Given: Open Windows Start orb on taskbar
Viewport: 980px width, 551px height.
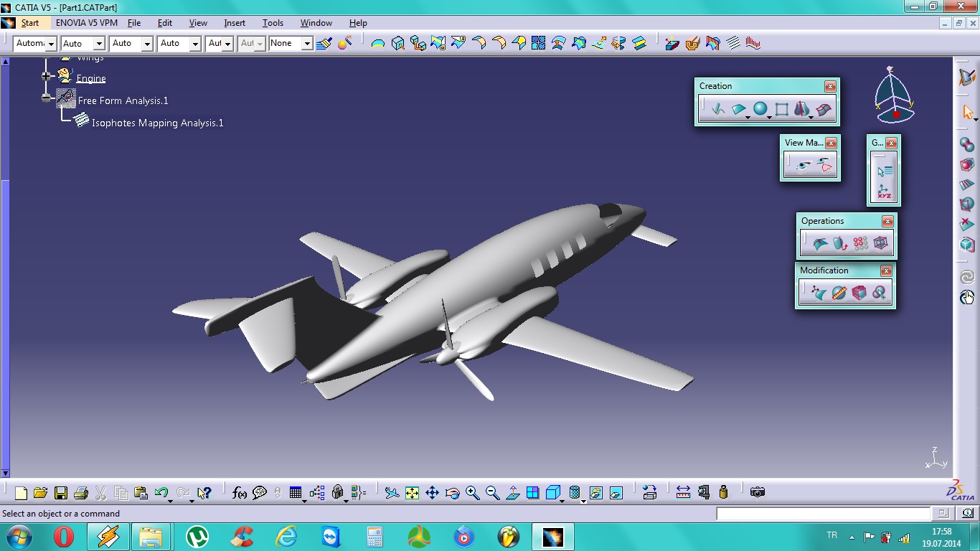Looking at the screenshot, I should point(19,537).
